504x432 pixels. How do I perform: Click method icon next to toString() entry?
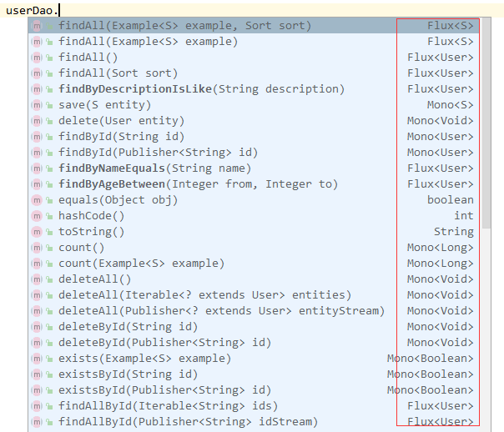tap(37, 232)
